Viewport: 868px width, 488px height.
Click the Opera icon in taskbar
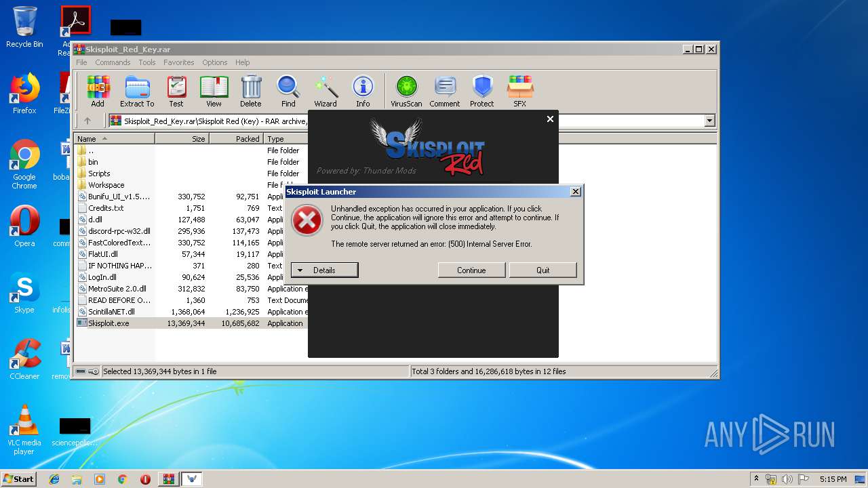coord(145,479)
